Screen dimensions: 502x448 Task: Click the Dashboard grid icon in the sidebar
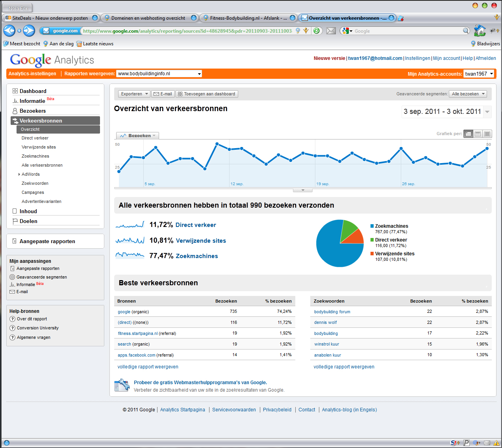click(x=15, y=91)
